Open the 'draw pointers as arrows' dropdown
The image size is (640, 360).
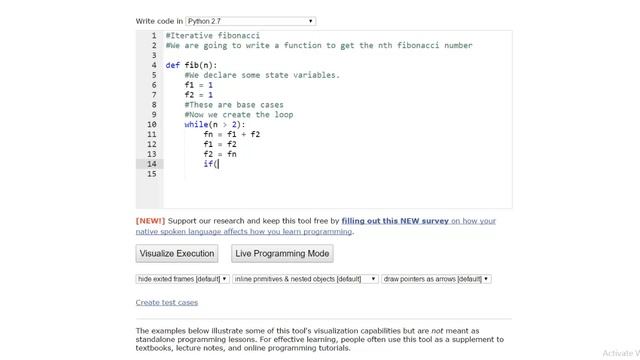click(436, 279)
